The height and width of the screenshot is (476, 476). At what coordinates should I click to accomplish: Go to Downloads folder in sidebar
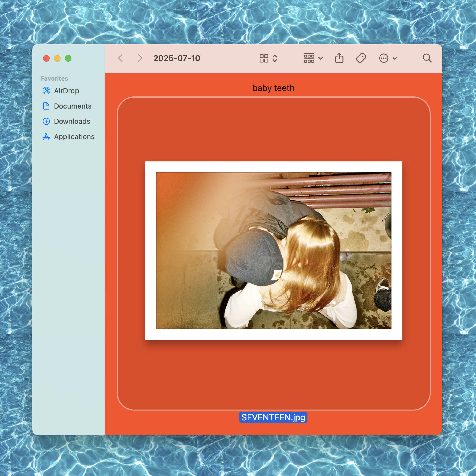[72, 121]
